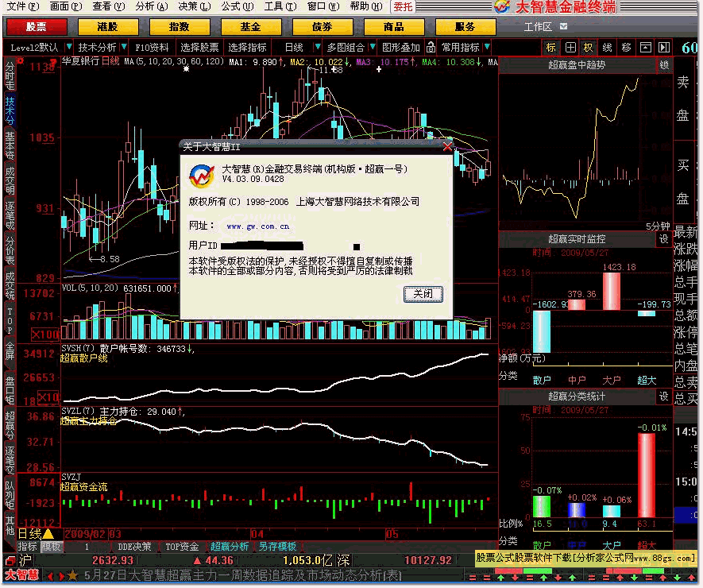Image resolution: width=703 pixels, height=588 pixels.
Task: Expand the 技术分析 dropdown arrow
Action: point(124,47)
